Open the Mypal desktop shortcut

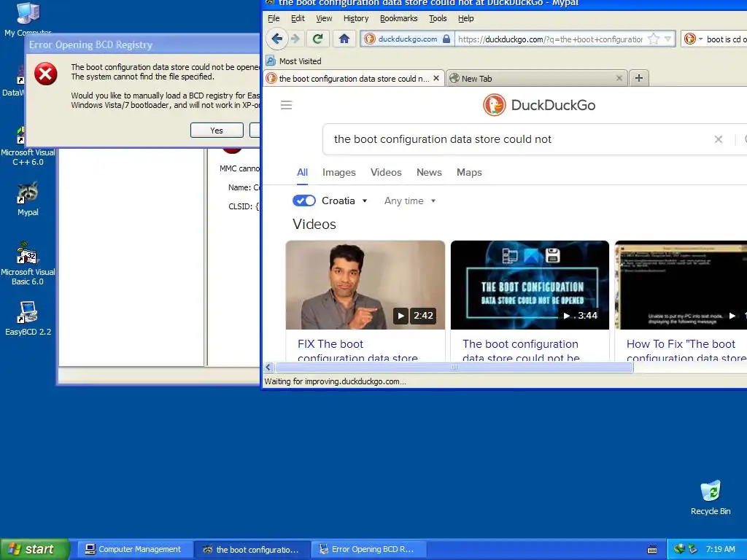coord(28,199)
